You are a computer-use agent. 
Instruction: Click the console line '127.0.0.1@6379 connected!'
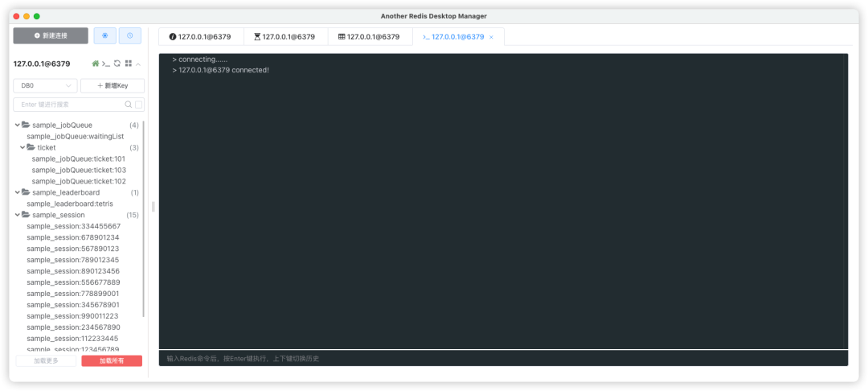223,70
